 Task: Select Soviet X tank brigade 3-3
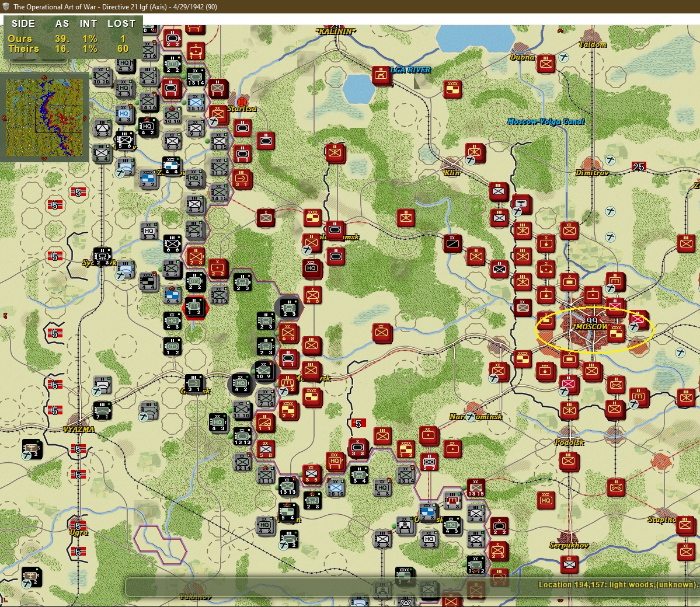pos(358,448)
